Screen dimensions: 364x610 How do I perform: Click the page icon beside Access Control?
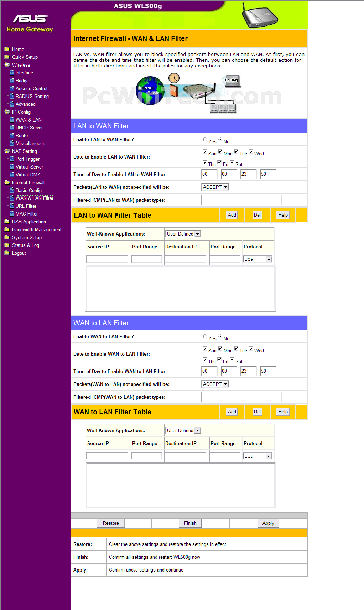(x=12, y=88)
